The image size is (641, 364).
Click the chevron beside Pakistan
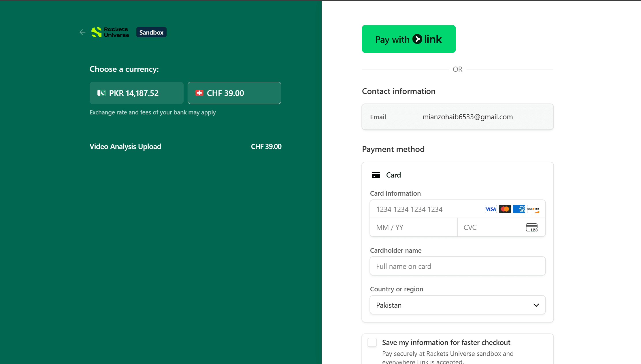[x=536, y=305]
